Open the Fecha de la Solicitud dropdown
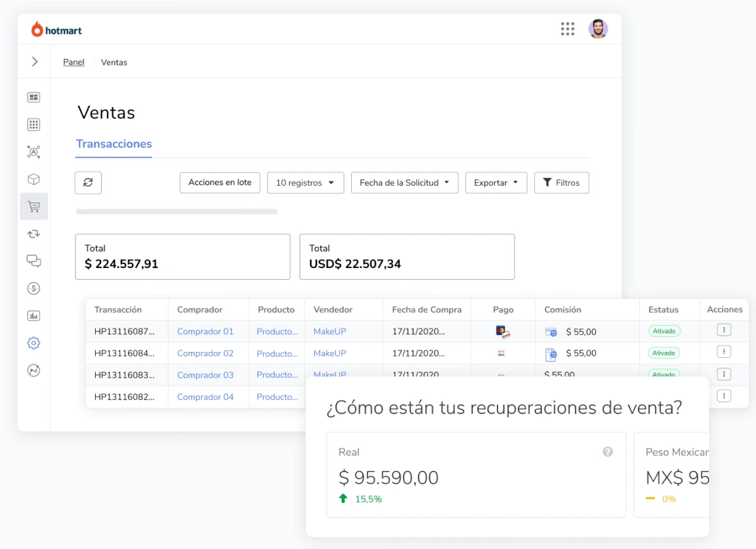 (x=404, y=183)
